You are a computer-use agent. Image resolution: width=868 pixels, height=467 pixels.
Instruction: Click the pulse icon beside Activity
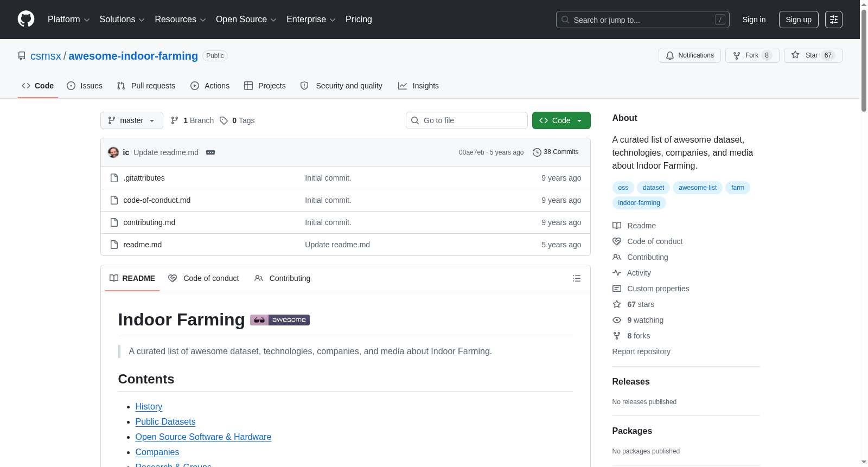[x=617, y=273]
